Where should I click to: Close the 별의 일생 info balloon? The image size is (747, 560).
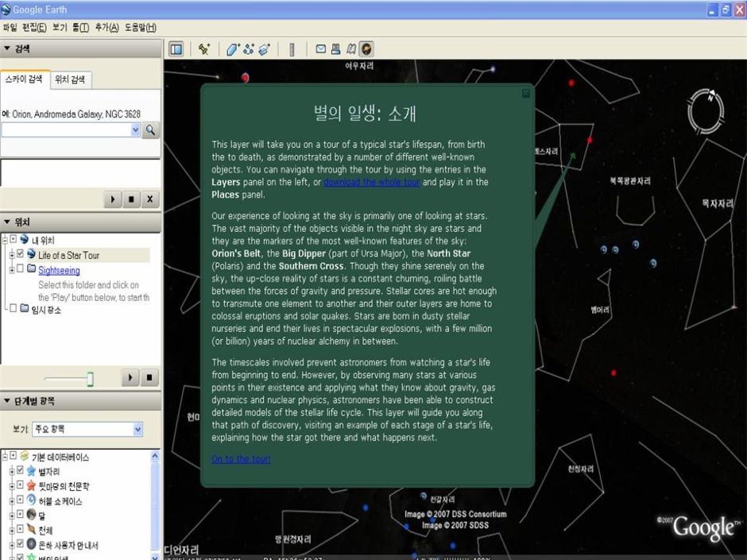coord(526,94)
